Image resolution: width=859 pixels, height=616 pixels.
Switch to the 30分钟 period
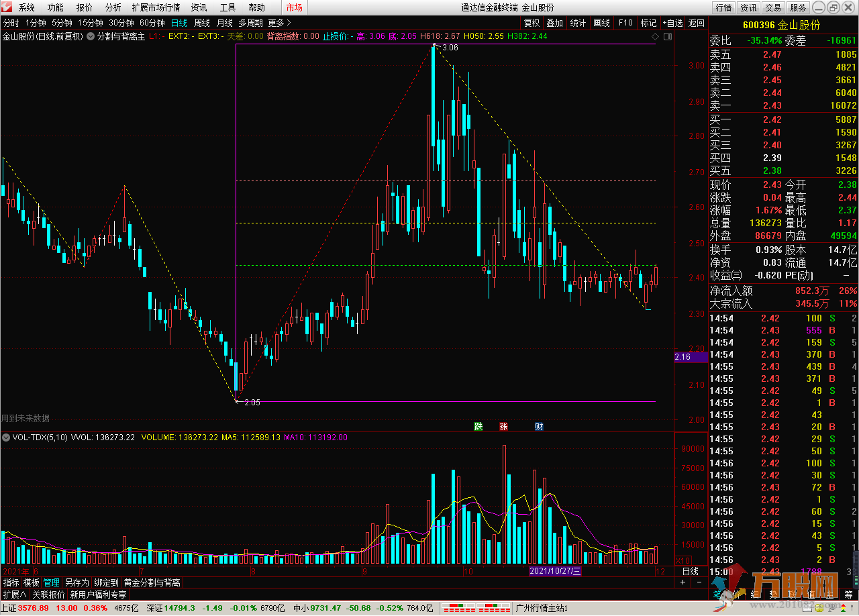(121, 23)
